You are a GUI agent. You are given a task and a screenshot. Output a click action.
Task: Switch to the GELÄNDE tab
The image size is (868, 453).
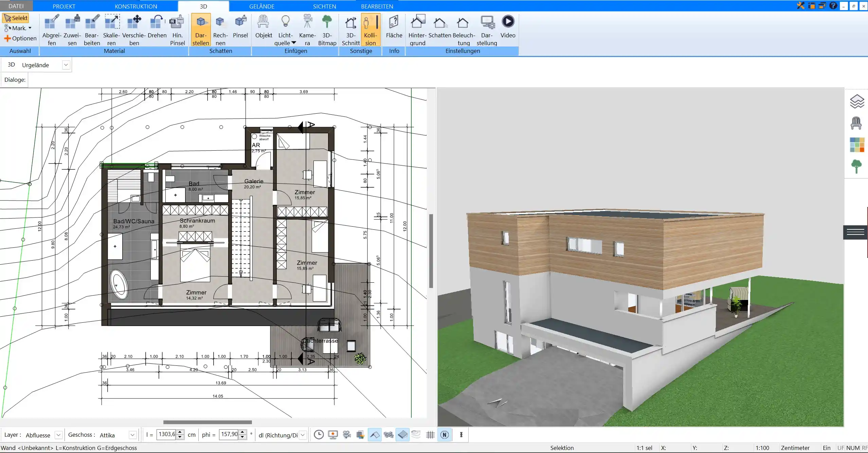262,6
